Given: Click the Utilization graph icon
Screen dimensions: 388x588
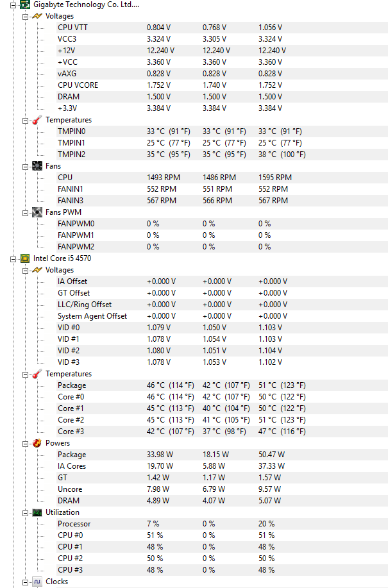Looking at the screenshot, I should pos(37,512).
